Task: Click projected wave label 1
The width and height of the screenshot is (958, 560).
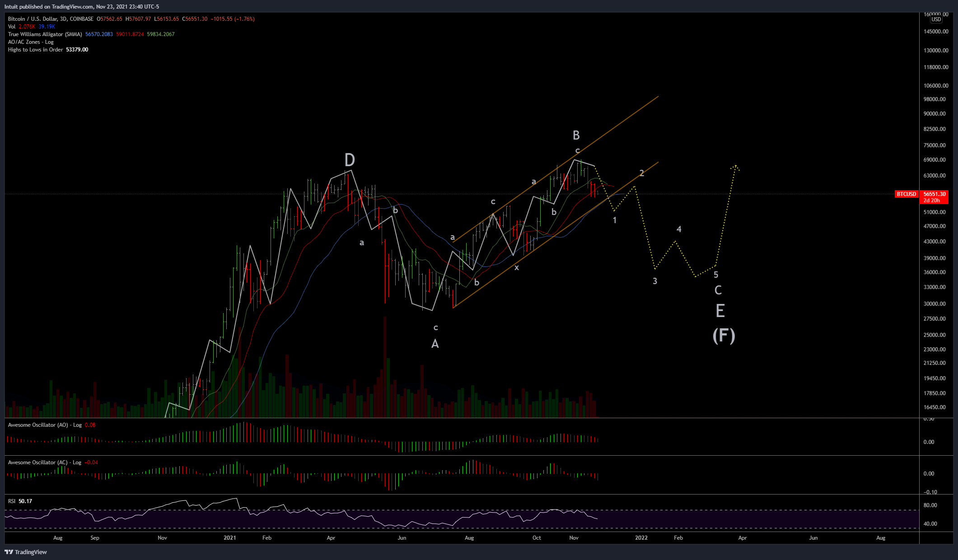Action: (615, 220)
